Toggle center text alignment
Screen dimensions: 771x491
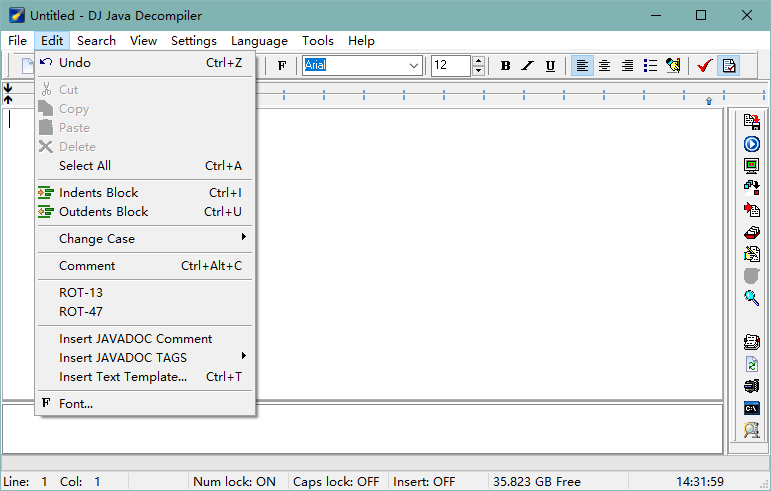click(605, 65)
